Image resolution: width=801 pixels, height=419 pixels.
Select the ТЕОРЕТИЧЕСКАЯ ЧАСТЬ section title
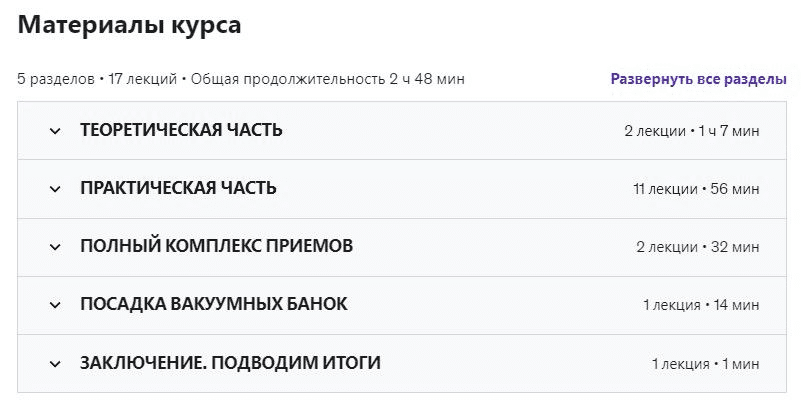(x=181, y=130)
